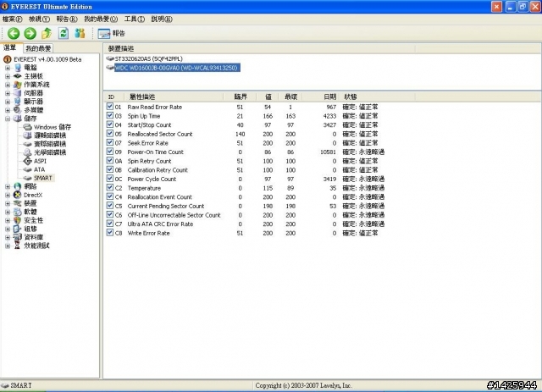Image resolution: width=542 pixels, height=392 pixels.
Task: Expand the benchmark node at the tree bottom
Action: click(x=8, y=246)
